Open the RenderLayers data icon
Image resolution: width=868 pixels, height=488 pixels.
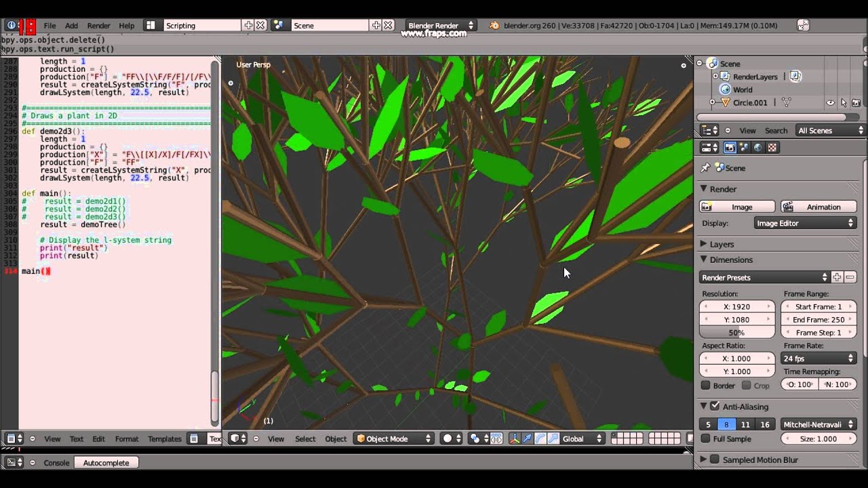pos(796,77)
